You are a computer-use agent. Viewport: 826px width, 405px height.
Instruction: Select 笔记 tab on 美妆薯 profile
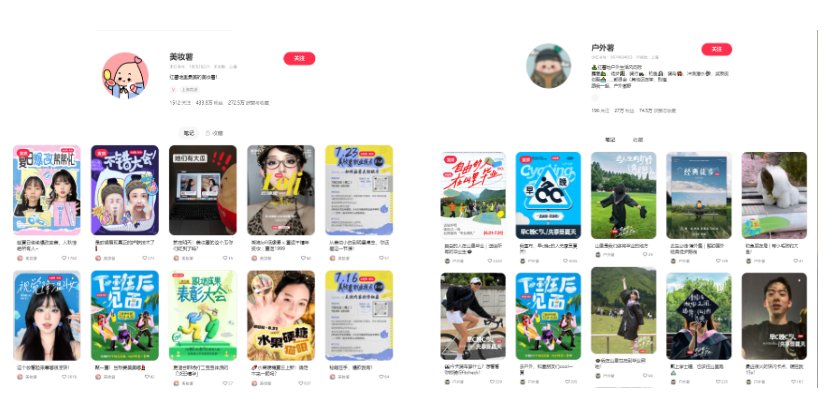coord(189,133)
